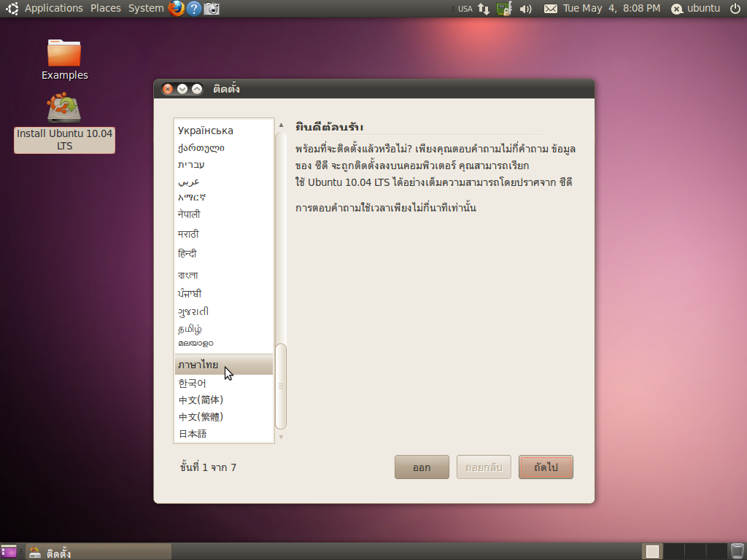Select ਪੰਜਾਬੀ in language list
Screen dimensions: 747x560
[x=224, y=293]
